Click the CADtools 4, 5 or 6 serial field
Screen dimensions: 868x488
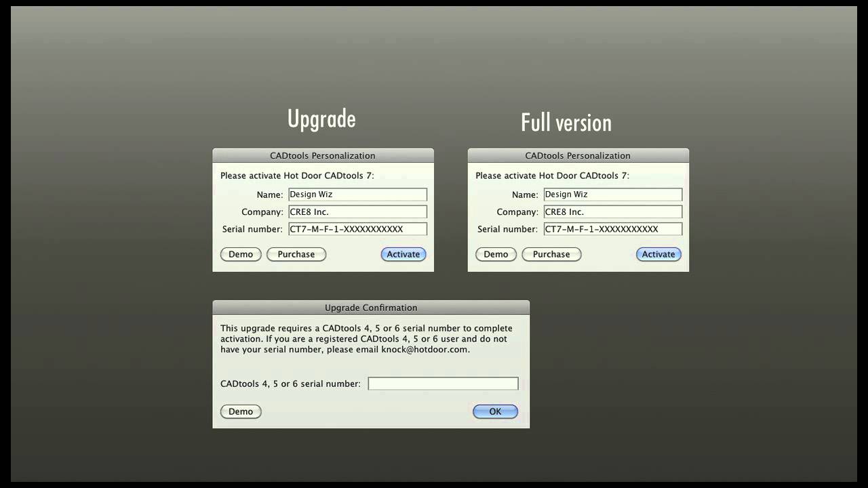click(x=443, y=384)
